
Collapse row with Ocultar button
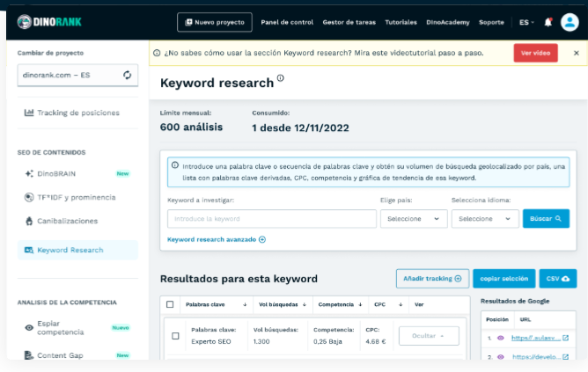(x=429, y=336)
